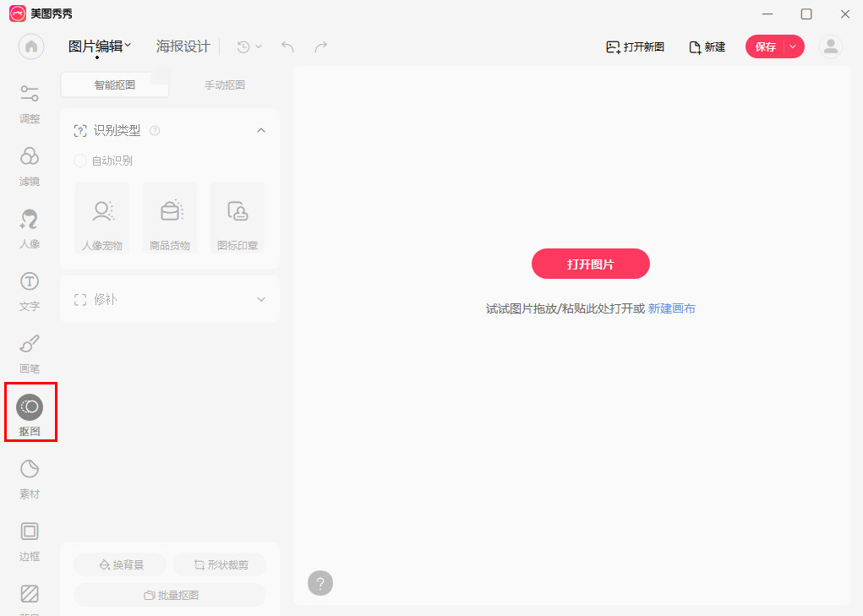Collapse the 识别类型 section

[x=261, y=130]
